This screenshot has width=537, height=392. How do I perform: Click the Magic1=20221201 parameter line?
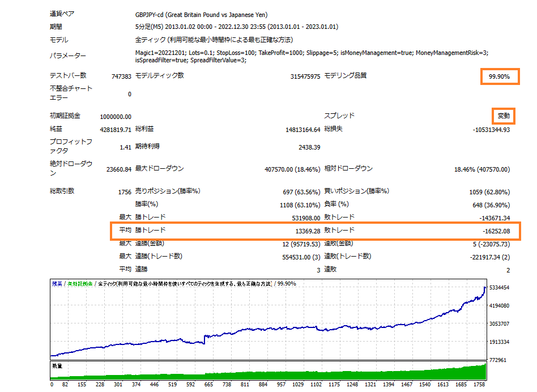[x=312, y=53]
